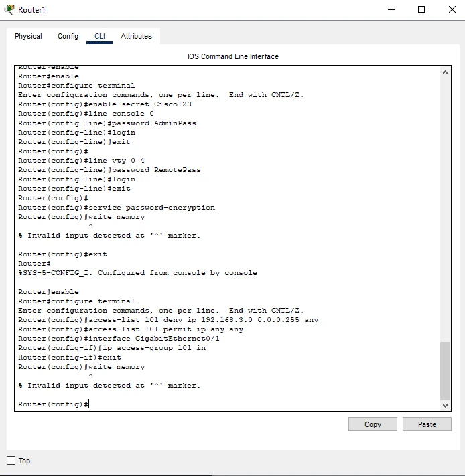Click the '%SYS-5-CONFIG_I' log message

point(137,273)
